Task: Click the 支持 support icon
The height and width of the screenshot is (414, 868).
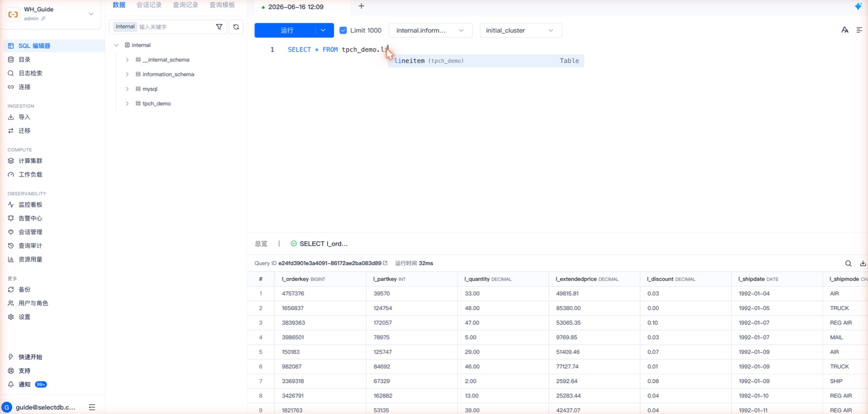Action: pos(11,371)
